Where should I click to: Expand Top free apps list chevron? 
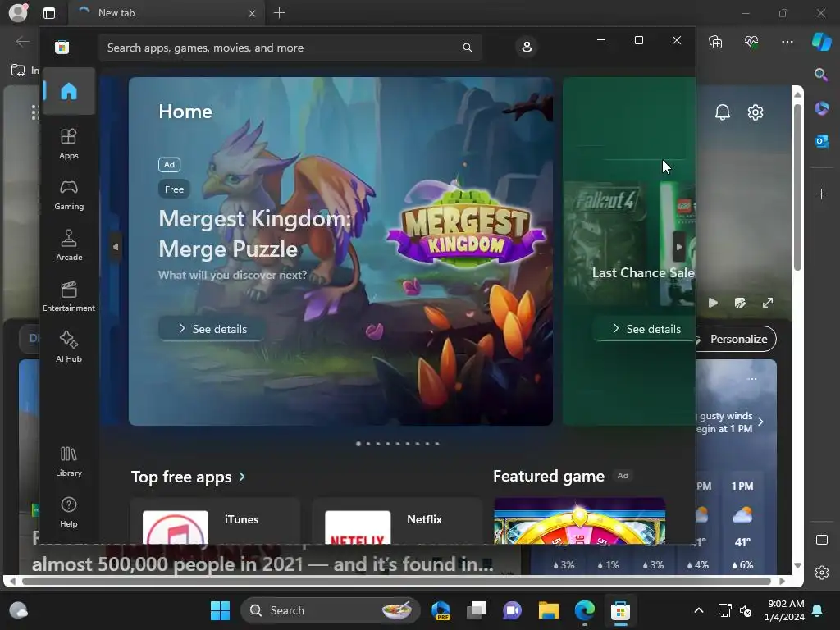click(x=242, y=477)
